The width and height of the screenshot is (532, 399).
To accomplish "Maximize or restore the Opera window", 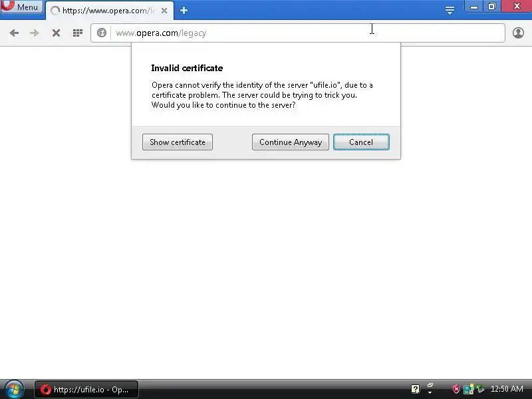I will 491,7.
